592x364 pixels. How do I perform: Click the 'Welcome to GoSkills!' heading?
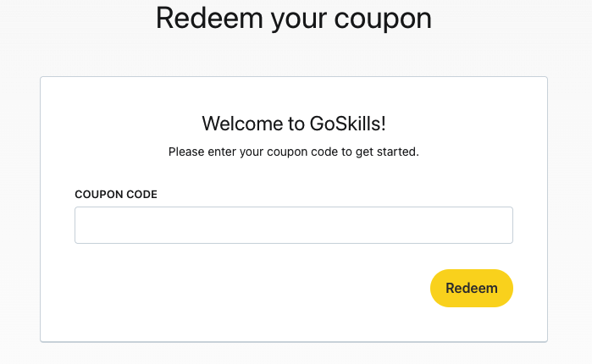294,124
